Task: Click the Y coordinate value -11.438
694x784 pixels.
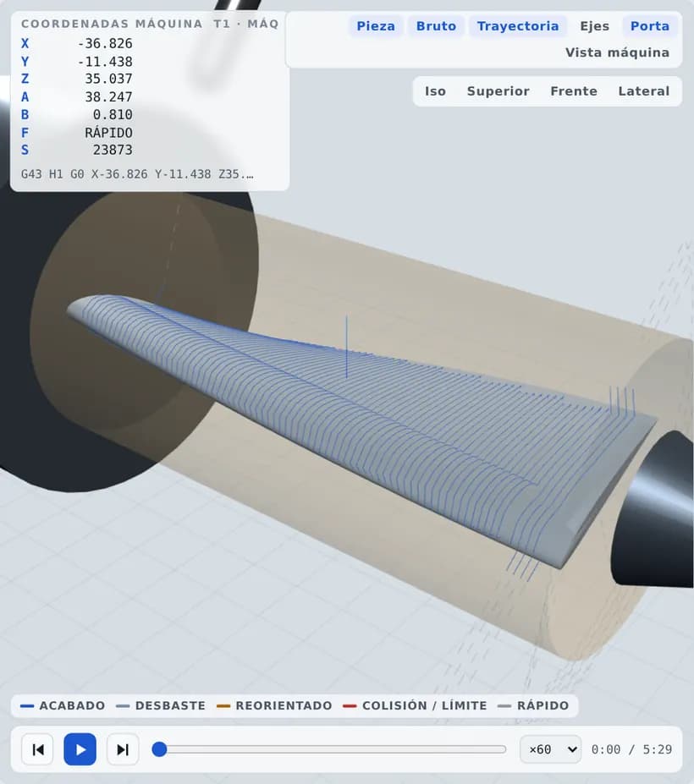Action: [105, 62]
